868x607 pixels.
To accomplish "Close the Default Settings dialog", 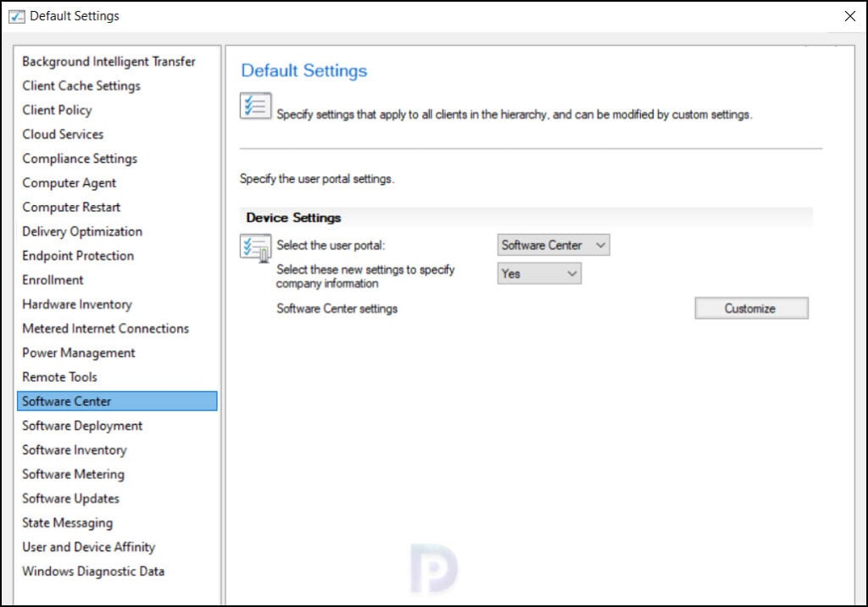I will tap(850, 16).
